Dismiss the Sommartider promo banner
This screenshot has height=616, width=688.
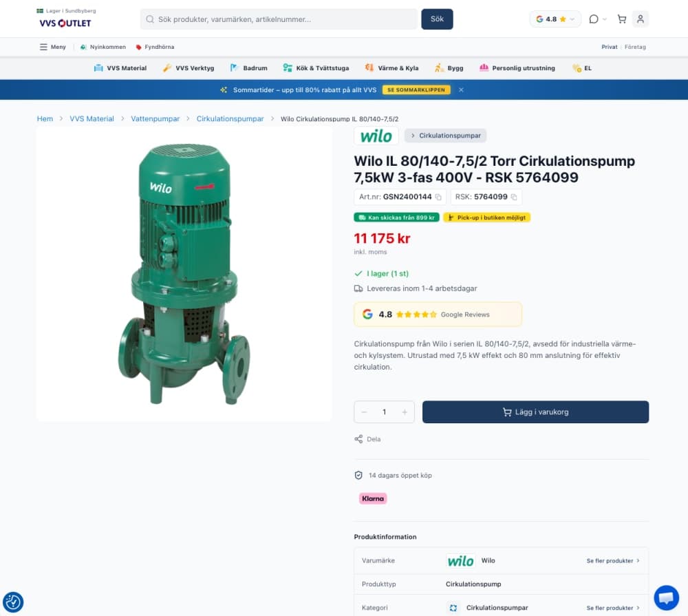point(461,90)
